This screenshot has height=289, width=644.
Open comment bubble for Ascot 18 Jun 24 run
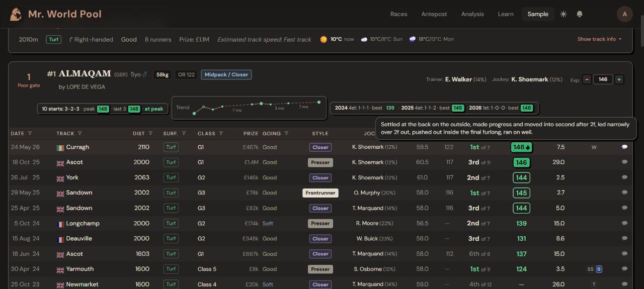(x=624, y=254)
